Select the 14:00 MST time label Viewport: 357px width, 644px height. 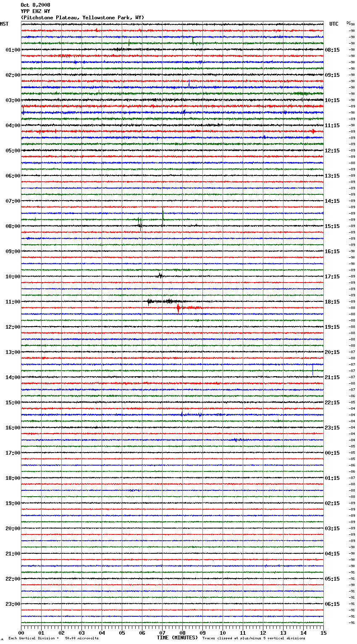pos(13,377)
